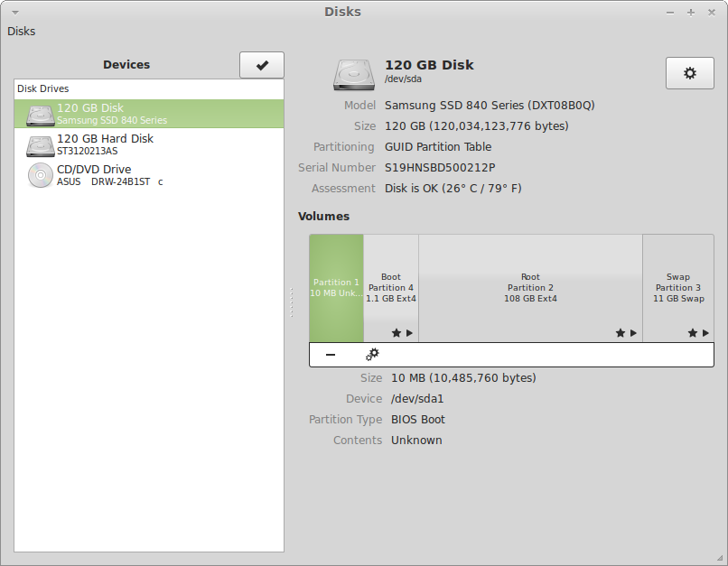Viewport: 728px width, 566px height.
Task: Click the star icon on Swap partition
Action: (692, 332)
